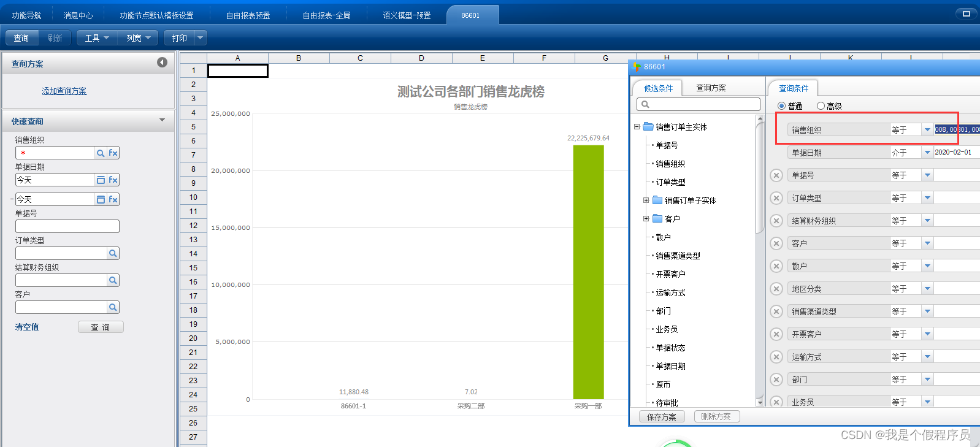Viewport: 980px width, 447px height.
Task: Click candidate tree scrollbar down arrow
Action: (x=760, y=402)
